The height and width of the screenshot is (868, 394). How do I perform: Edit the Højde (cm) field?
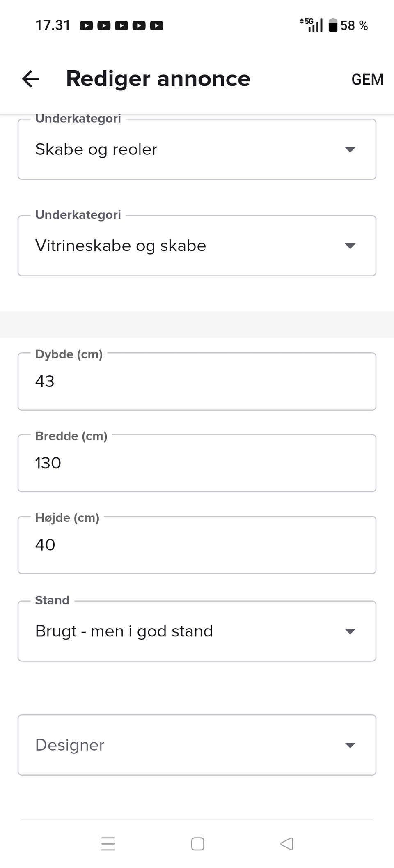pos(197,545)
